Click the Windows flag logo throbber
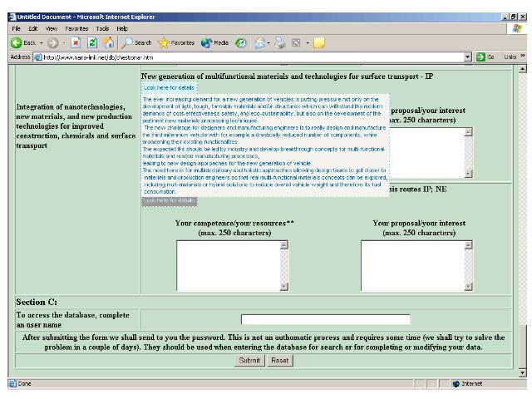The image size is (532, 399). click(x=517, y=28)
